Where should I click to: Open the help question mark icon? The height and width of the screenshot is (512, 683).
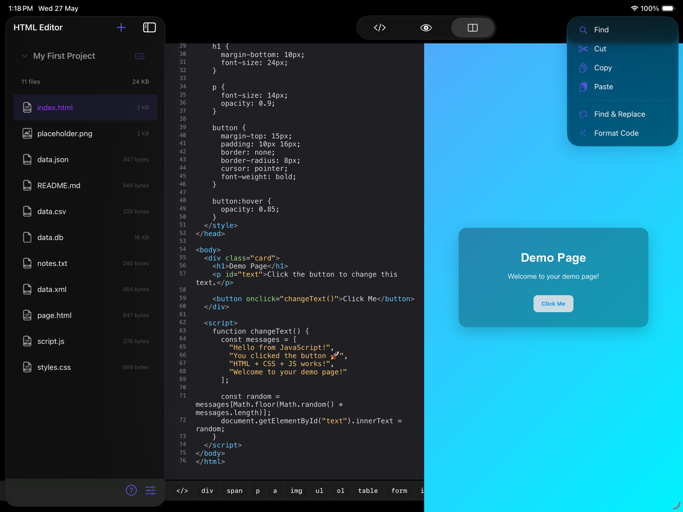[x=131, y=490]
